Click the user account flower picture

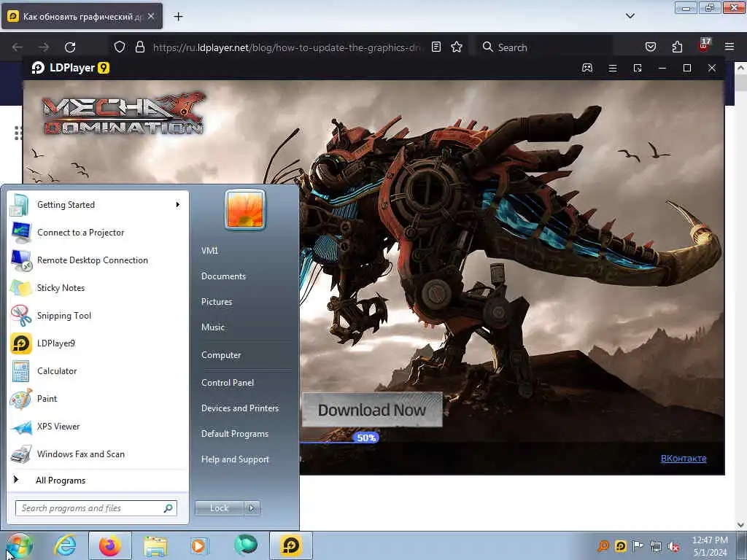point(245,209)
